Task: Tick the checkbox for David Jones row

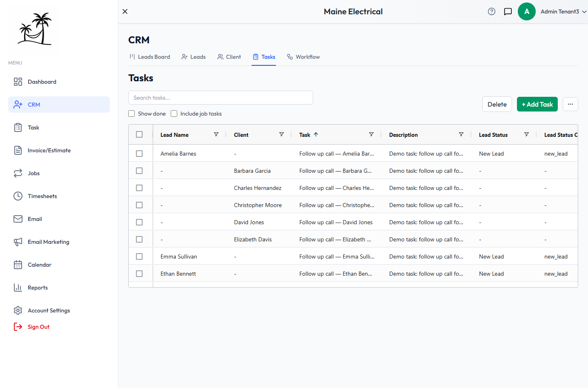Action: 139,222
